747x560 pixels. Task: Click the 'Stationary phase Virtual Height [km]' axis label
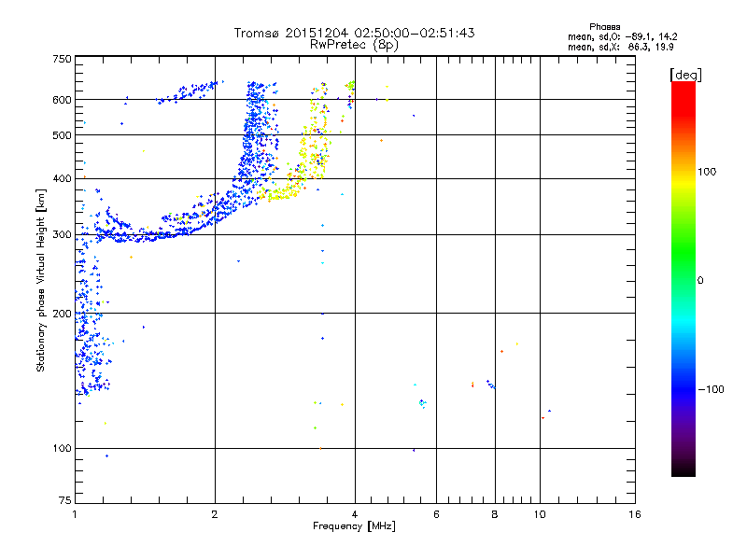tap(41, 280)
